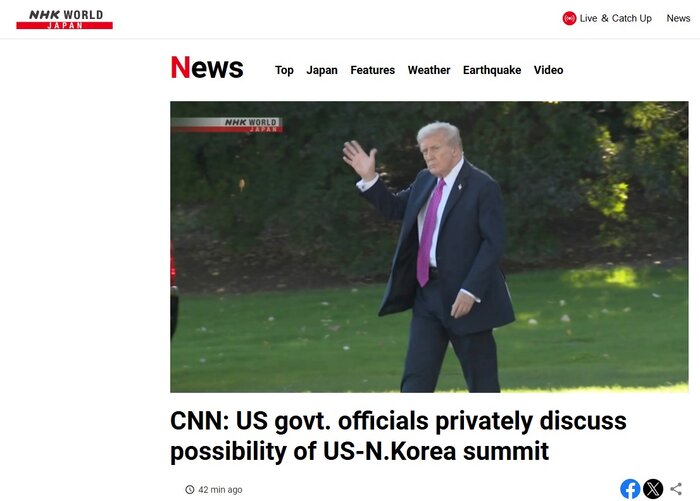Go to the Top news tab
This screenshot has width=700, height=501.
(284, 70)
